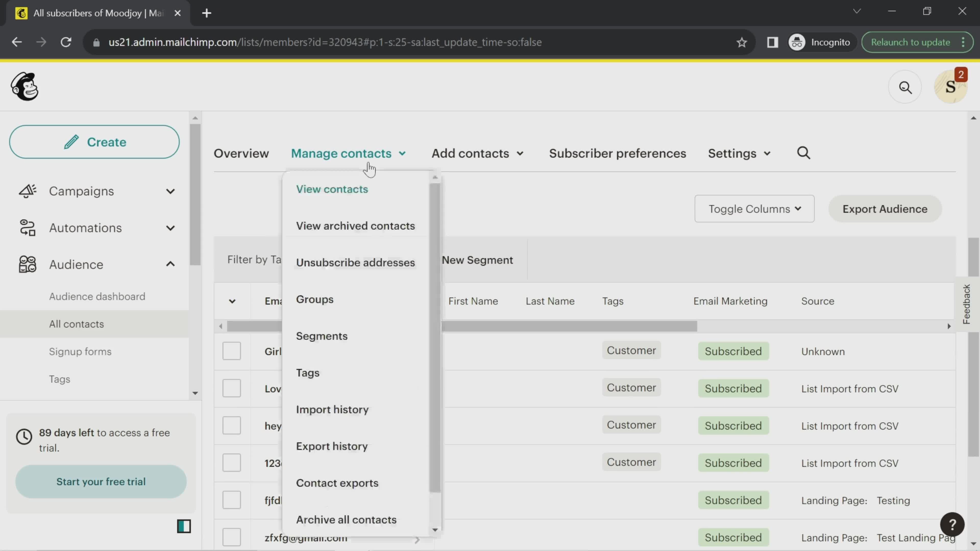The height and width of the screenshot is (551, 980).
Task: Open the global search magnifier icon
Action: pos(905,87)
